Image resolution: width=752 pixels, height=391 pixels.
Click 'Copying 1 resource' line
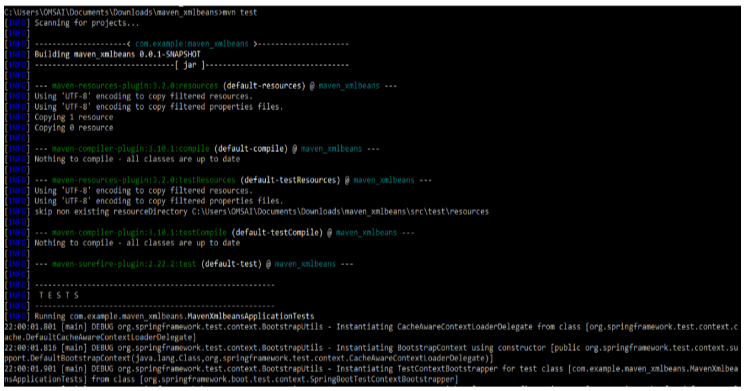click(x=74, y=118)
